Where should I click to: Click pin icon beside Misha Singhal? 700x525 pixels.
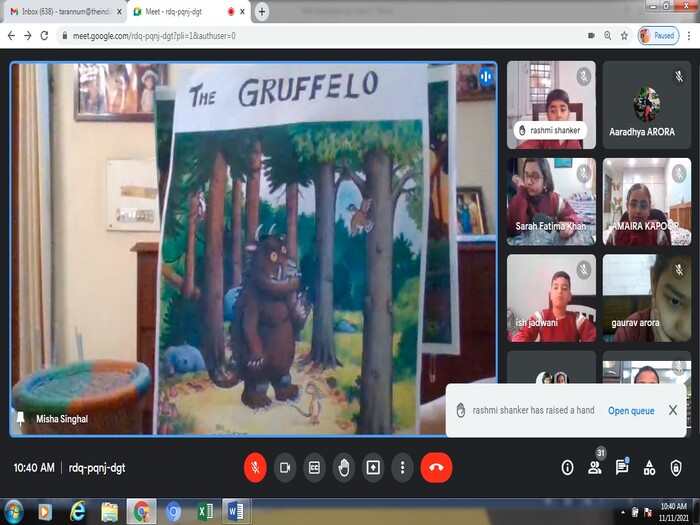click(x=20, y=419)
